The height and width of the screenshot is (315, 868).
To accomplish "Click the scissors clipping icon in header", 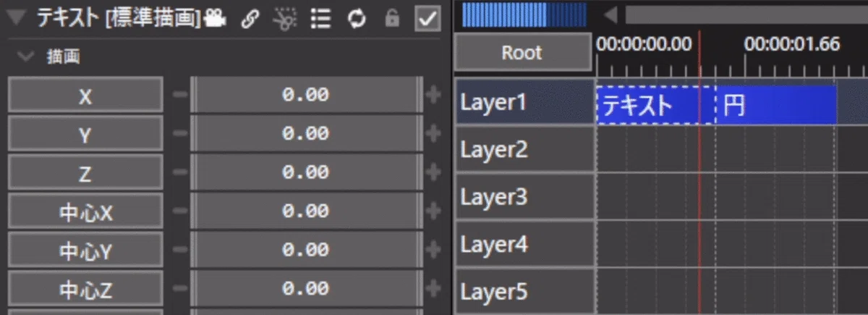I will click(284, 20).
